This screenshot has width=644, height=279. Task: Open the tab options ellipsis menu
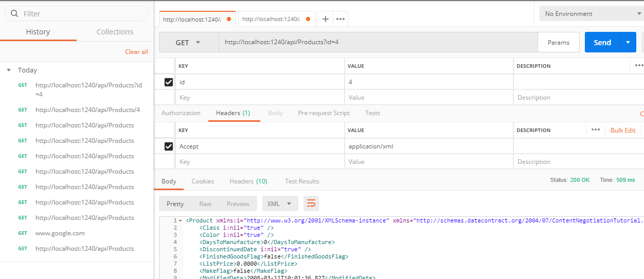click(340, 19)
